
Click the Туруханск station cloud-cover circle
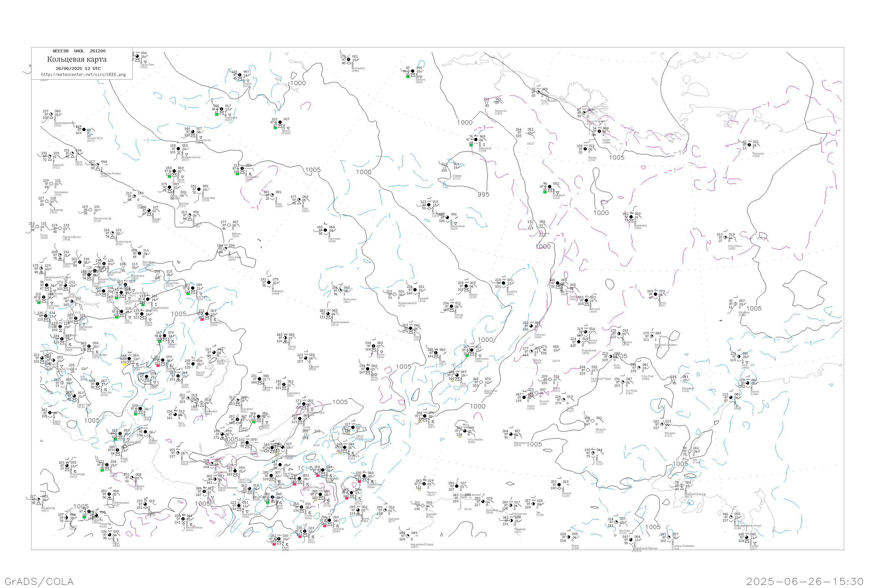222,109
